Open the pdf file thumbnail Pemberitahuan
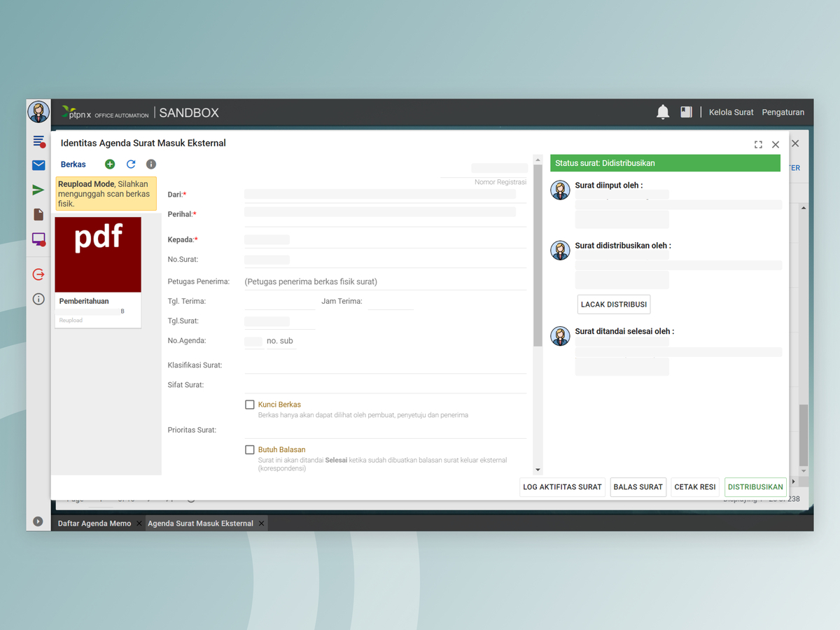This screenshot has height=630, width=840. (x=98, y=254)
